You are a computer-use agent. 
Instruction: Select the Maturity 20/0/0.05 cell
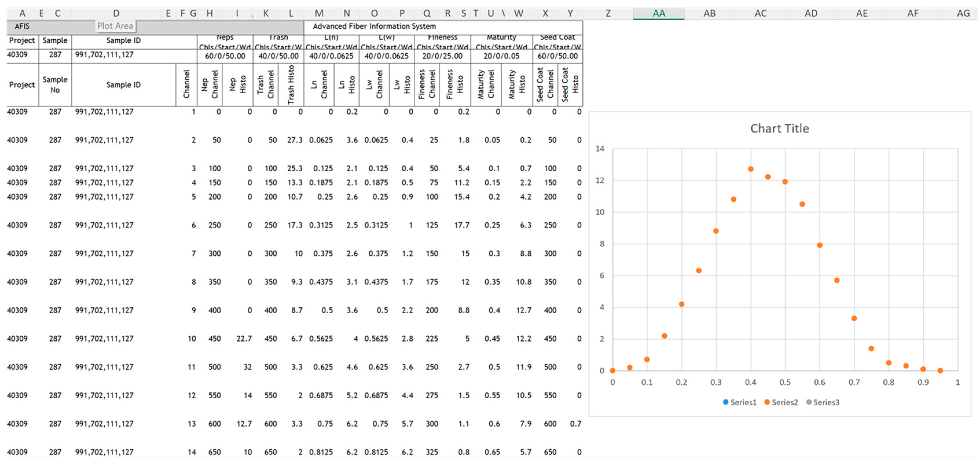(x=501, y=56)
